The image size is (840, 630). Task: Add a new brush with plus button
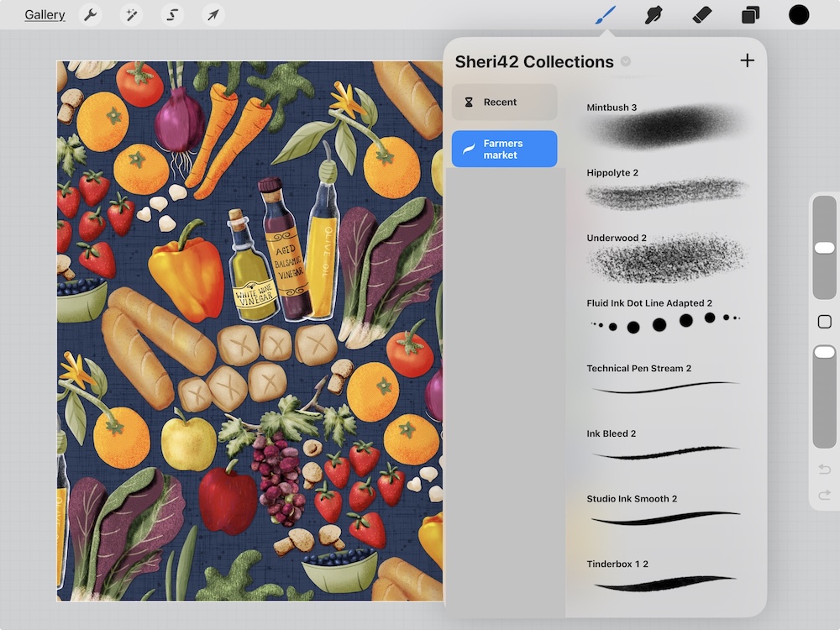click(747, 60)
